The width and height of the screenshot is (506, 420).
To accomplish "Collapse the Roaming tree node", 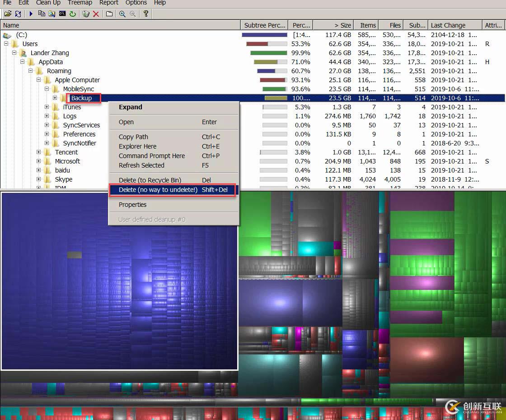I will click(30, 70).
